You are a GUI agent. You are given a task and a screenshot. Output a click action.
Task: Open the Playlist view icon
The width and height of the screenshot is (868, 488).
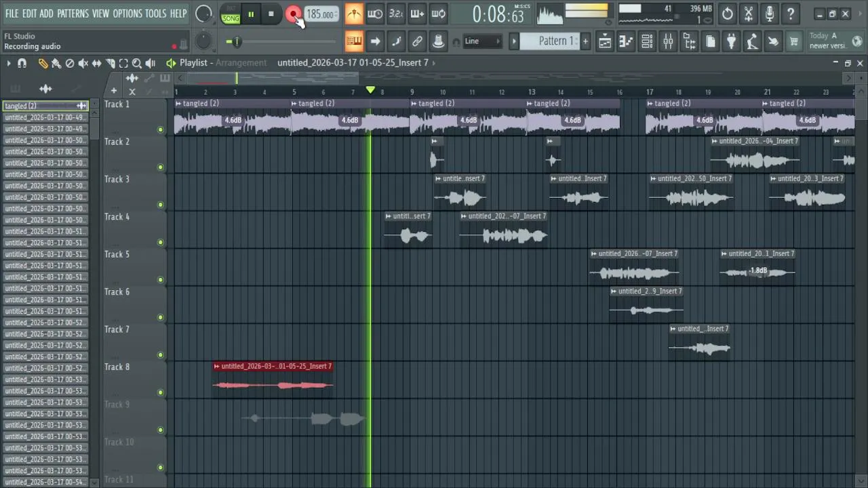605,41
